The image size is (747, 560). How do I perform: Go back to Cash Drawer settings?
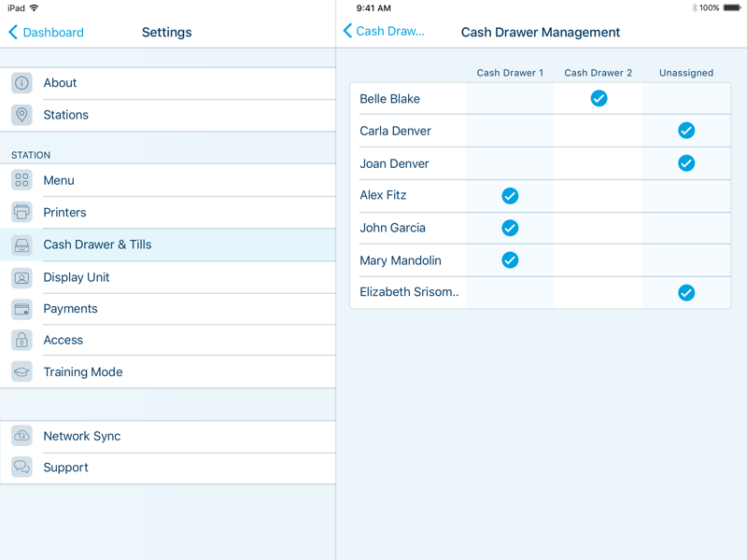384,31
